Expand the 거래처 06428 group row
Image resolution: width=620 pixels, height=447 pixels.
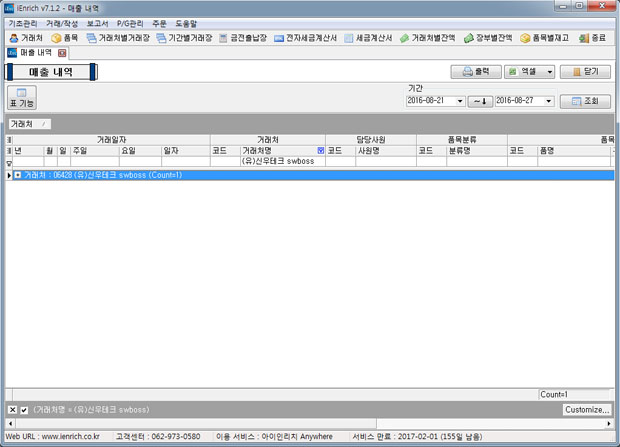tap(17, 175)
